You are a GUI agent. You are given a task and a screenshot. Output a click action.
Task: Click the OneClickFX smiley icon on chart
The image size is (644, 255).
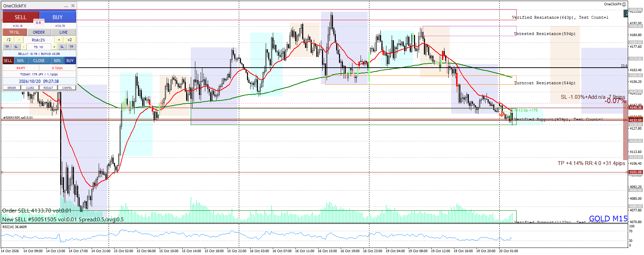tap(624, 4)
